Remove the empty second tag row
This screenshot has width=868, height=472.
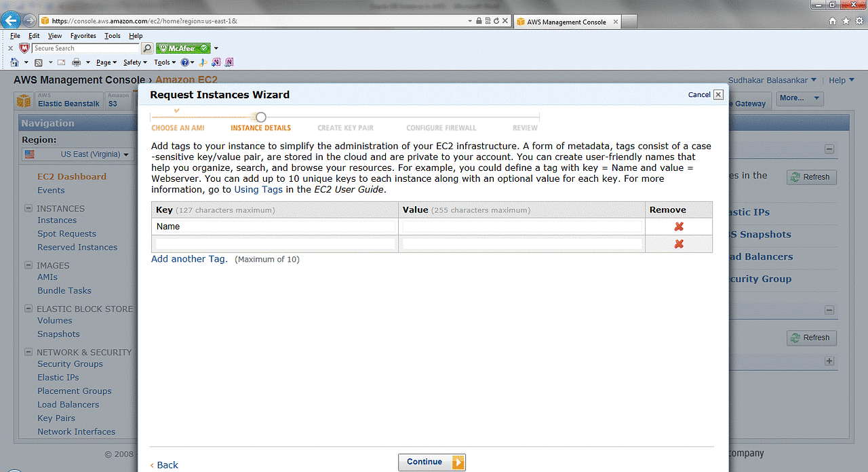pyautogui.click(x=679, y=244)
